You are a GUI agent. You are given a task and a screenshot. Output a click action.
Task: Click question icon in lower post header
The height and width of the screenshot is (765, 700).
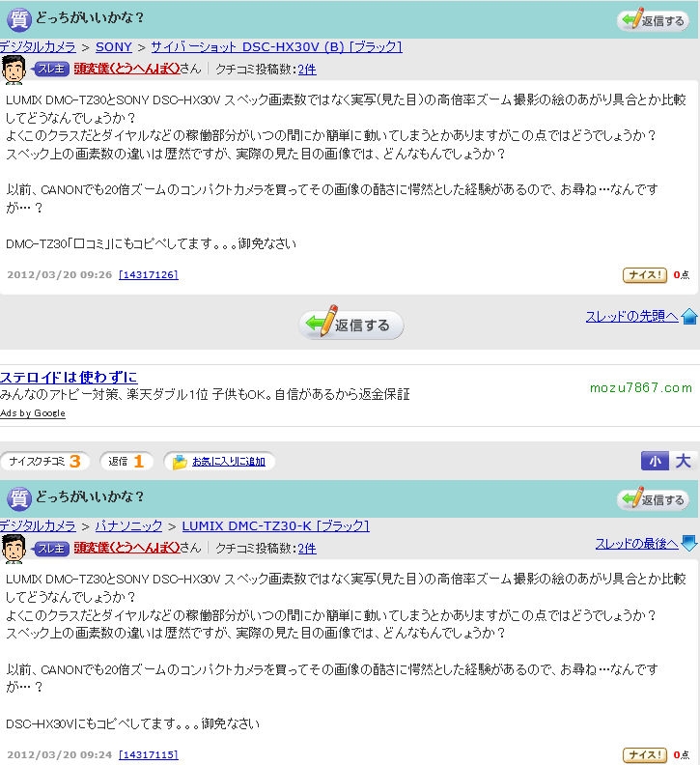pyautogui.click(x=19, y=498)
